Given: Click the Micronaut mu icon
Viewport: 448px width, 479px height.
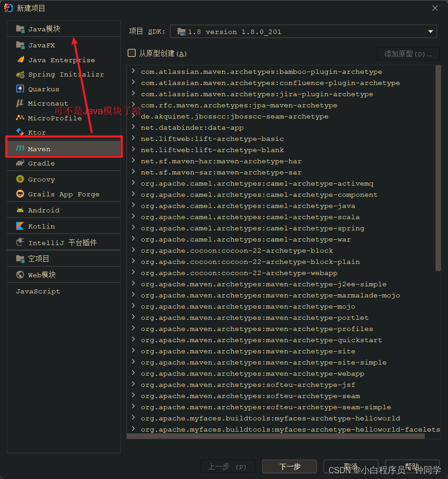Looking at the screenshot, I should tap(20, 103).
